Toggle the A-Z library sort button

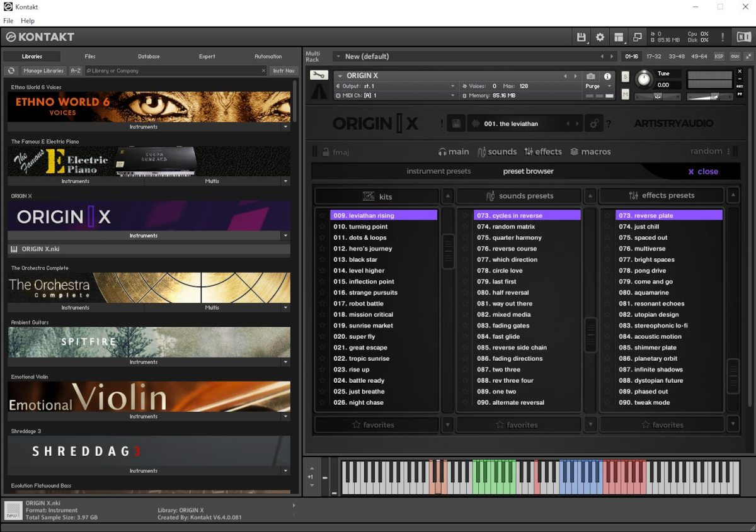(76, 71)
